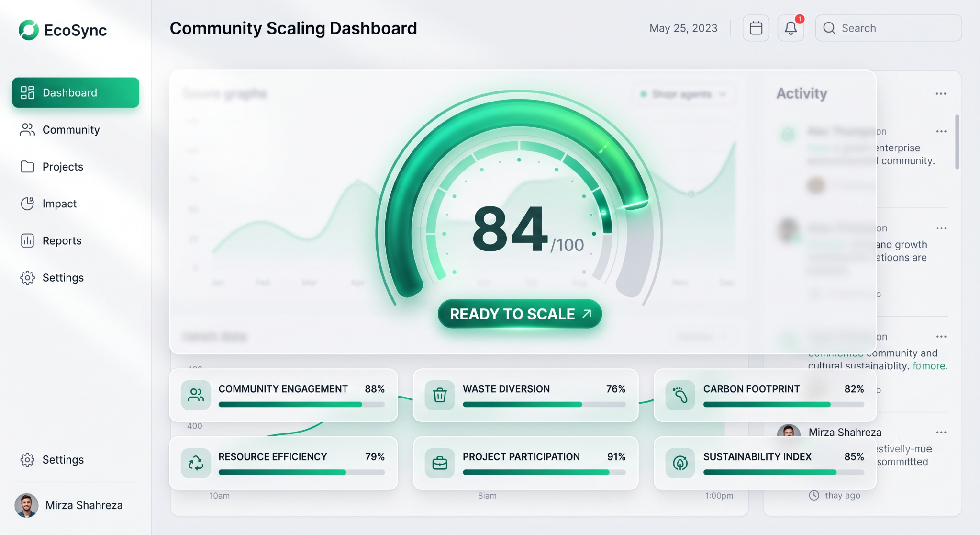
Task: Open options for 'community and cultural' entry
Action: 941,337
